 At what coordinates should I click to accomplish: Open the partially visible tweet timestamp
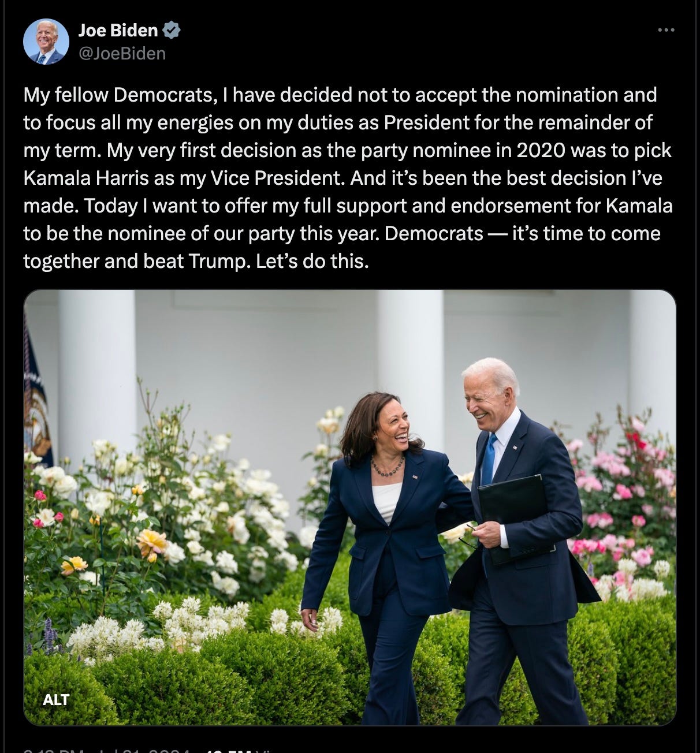(x=107, y=748)
